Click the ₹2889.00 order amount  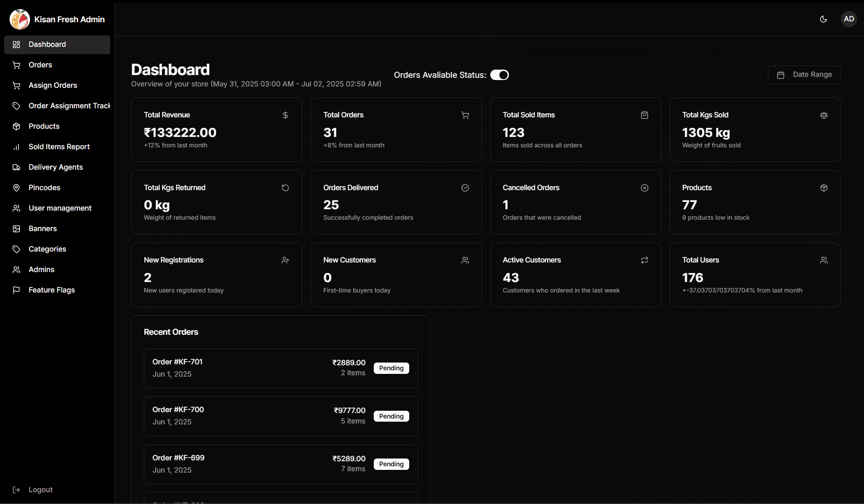click(349, 363)
